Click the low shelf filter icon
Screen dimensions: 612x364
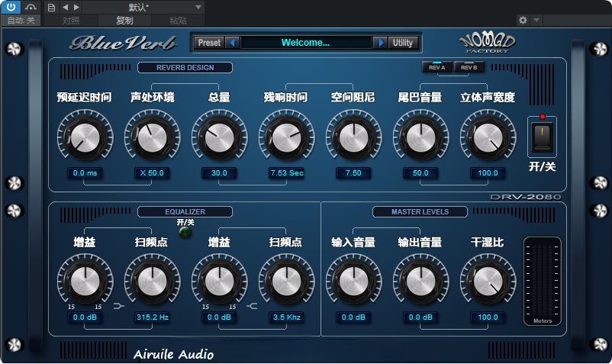click(x=118, y=306)
